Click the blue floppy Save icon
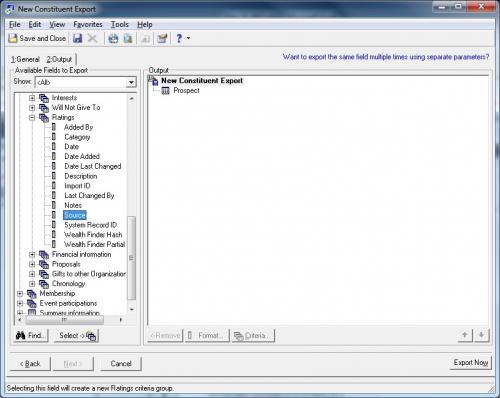This screenshot has height=398, width=500. (x=78, y=38)
